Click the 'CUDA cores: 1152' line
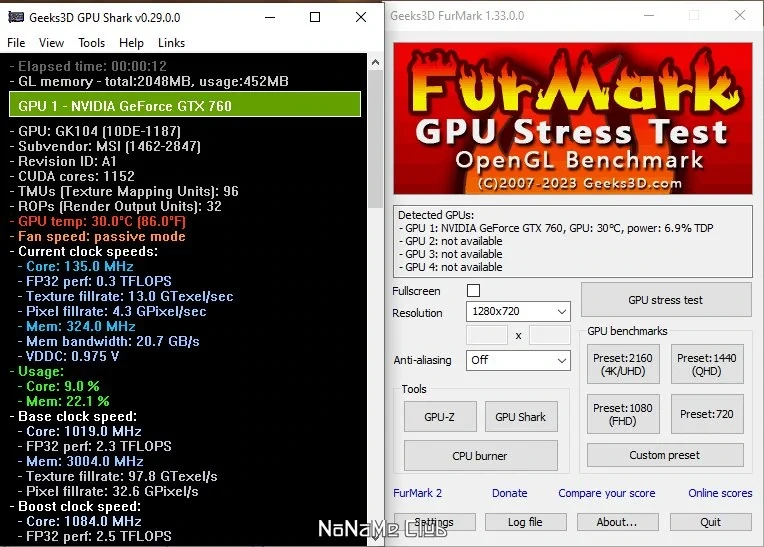The width and height of the screenshot is (764, 547). coord(73,176)
